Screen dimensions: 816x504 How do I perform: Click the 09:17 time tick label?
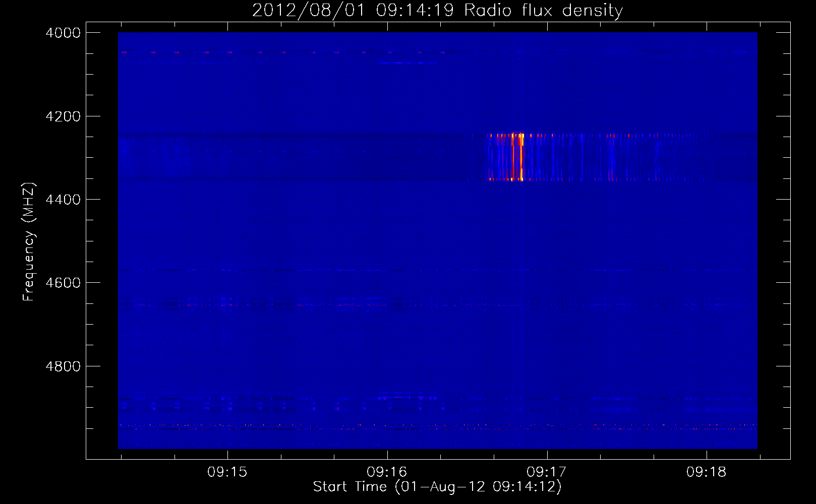[x=547, y=472]
